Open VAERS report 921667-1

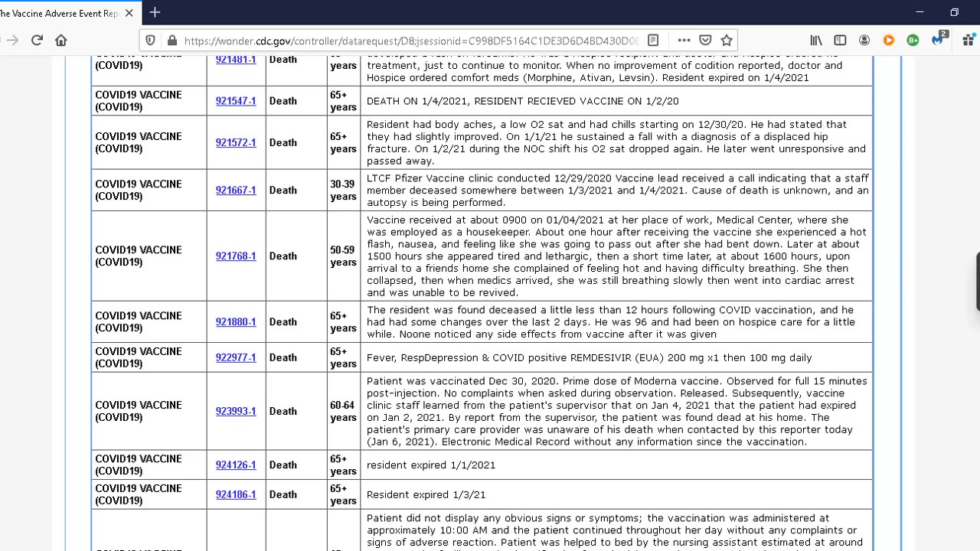click(236, 190)
